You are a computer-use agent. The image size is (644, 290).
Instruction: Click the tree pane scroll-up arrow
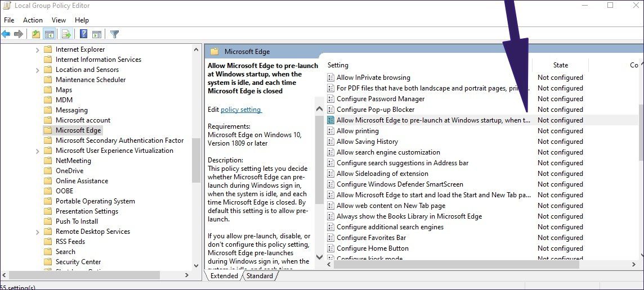pos(196,49)
